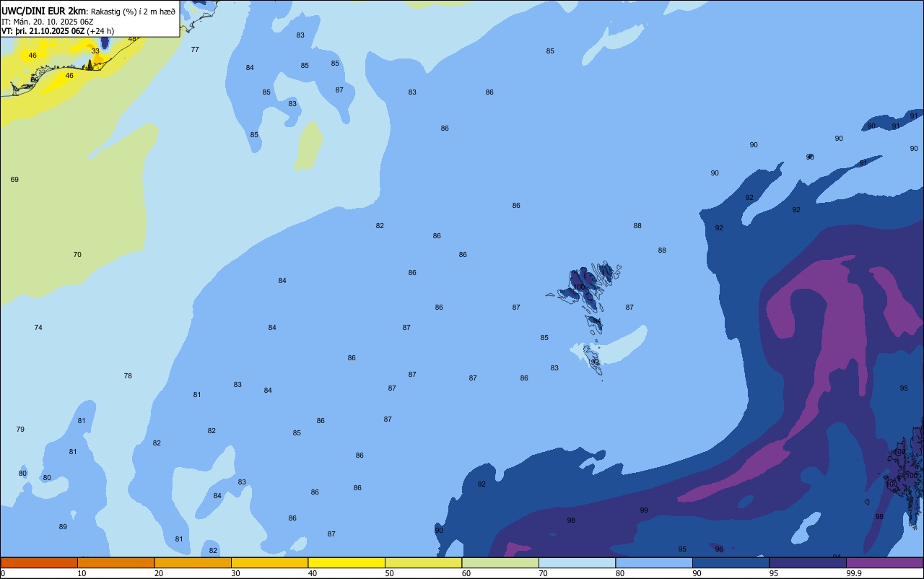Click the map value 89
Screen dimensions: 924x579
63,527
